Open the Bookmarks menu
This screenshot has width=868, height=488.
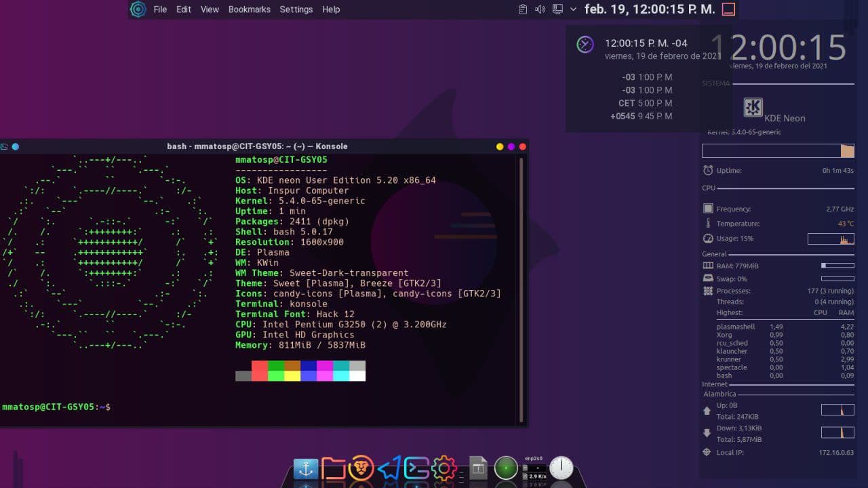[249, 9]
